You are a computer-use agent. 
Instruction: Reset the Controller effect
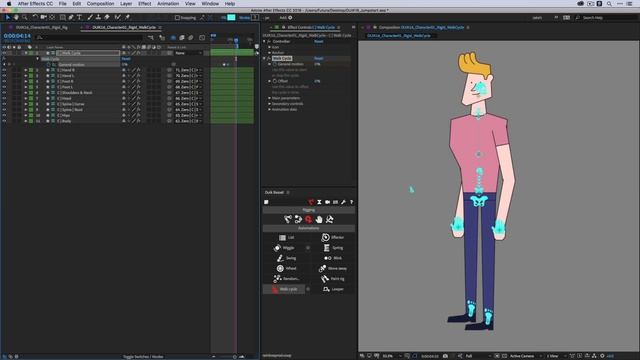coord(318,41)
